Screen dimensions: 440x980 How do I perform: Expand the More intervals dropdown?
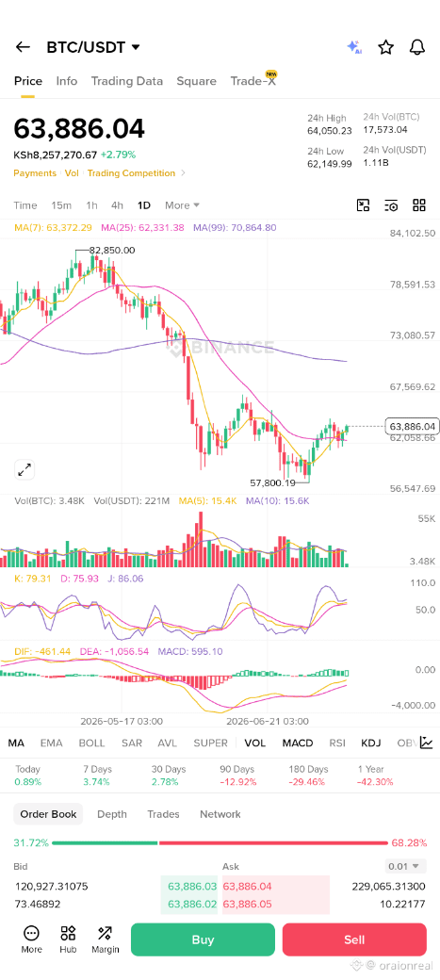pyautogui.click(x=182, y=205)
